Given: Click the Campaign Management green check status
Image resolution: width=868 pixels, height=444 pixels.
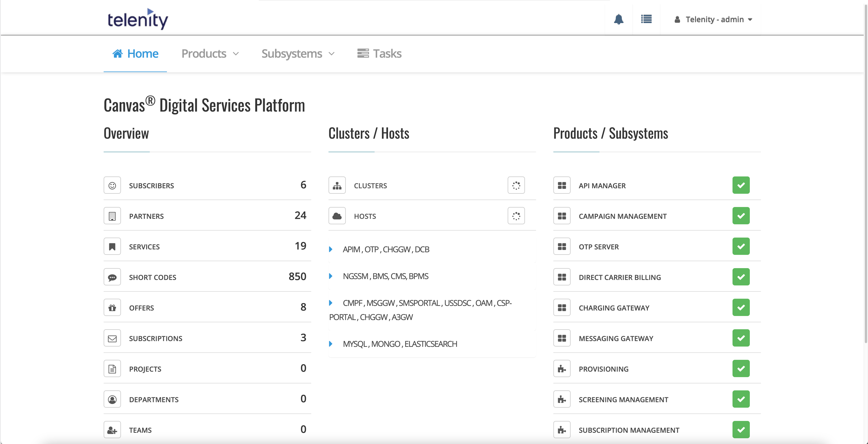Looking at the screenshot, I should pyautogui.click(x=741, y=216).
